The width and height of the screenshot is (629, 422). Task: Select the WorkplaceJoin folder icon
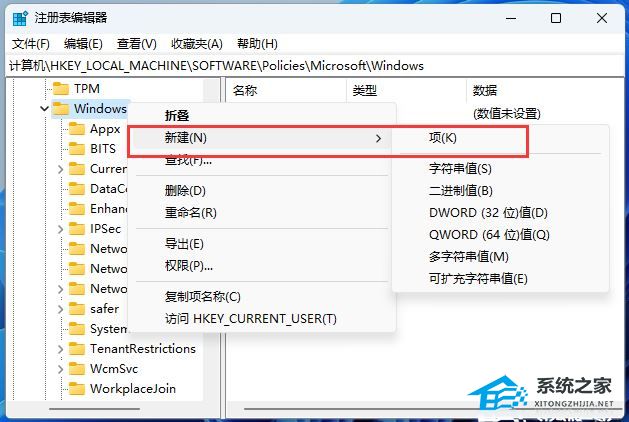tap(77, 389)
